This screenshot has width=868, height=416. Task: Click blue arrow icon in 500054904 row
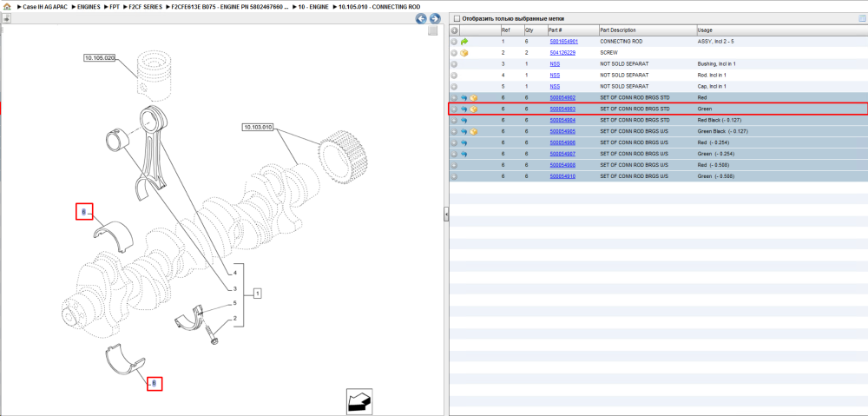tap(464, 120)
